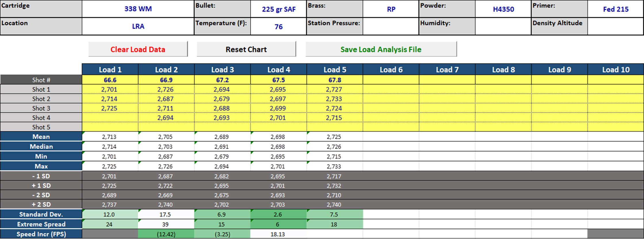Select the Location field showing LRA
The height and width of the screenshot is (248, 644).
coord(138,26)
